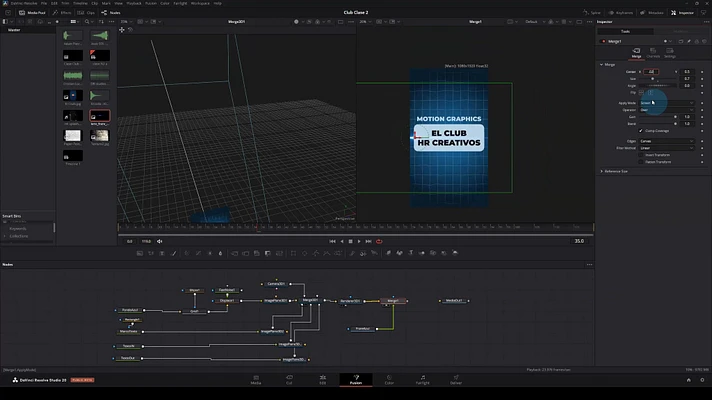This screenshot has width=712, height=400.
Task: Open the Fusion menu
Action: click(x=151, y=3)
